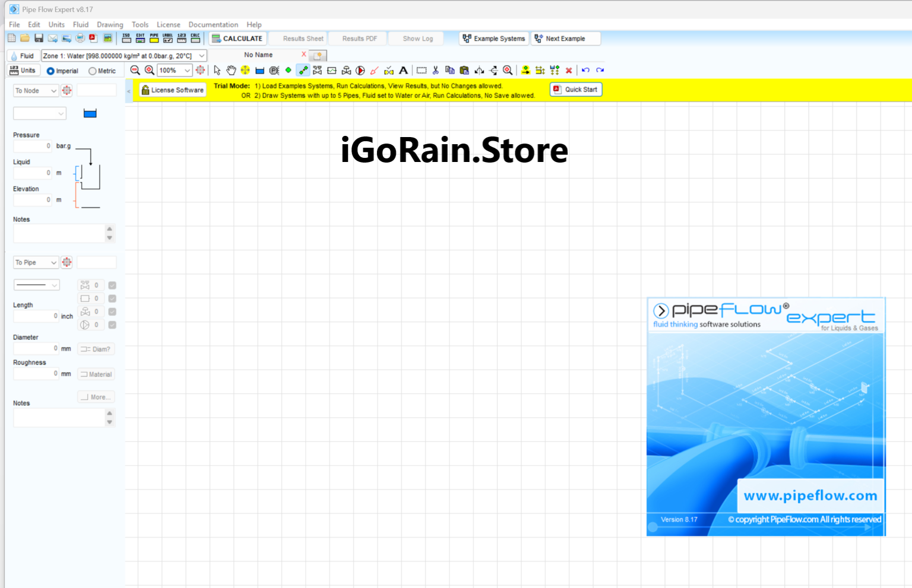Click the undo arrow icon

(x=585, y=70)
